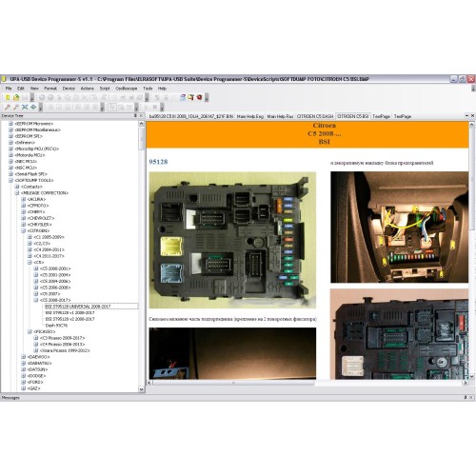This screenshot has width=476, height=476.
Task: Close the Device Tree panel
Action: pyautogui.click(x=142, y=116)
